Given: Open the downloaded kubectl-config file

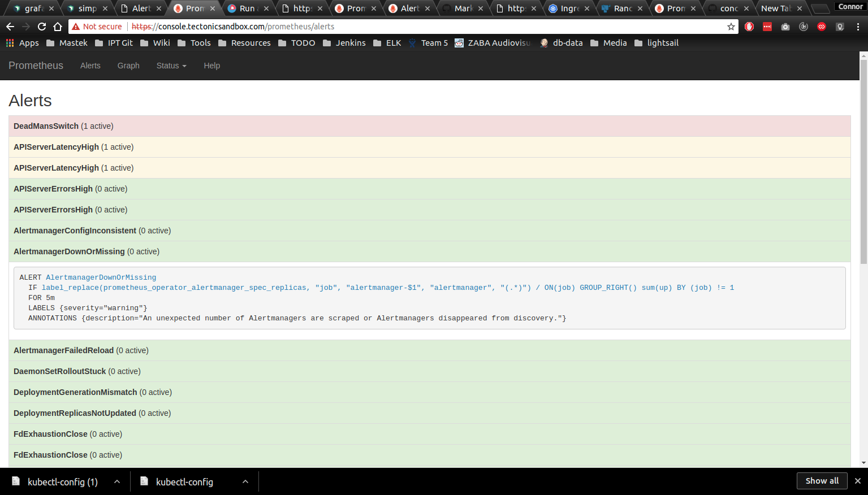Looking at the screenshot, I should 176,481.
